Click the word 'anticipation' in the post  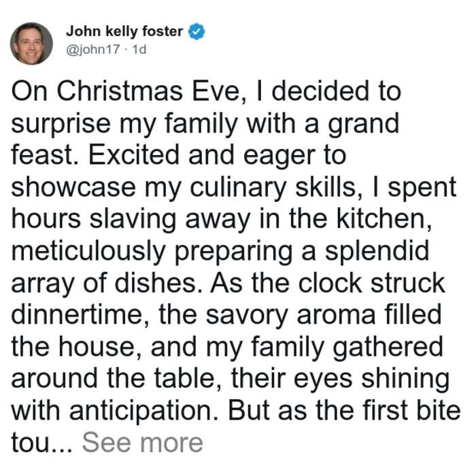140,412
